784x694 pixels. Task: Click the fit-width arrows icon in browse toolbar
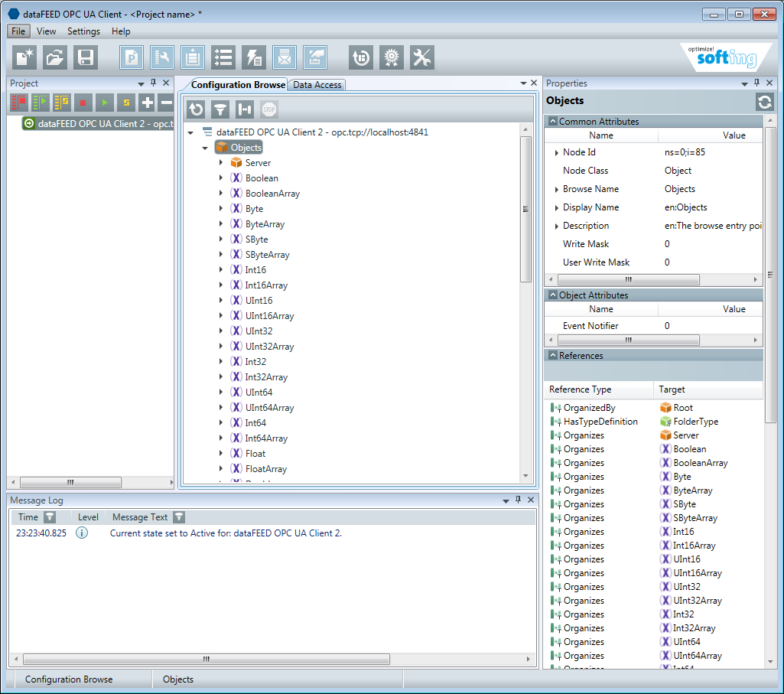click(245, 109)
